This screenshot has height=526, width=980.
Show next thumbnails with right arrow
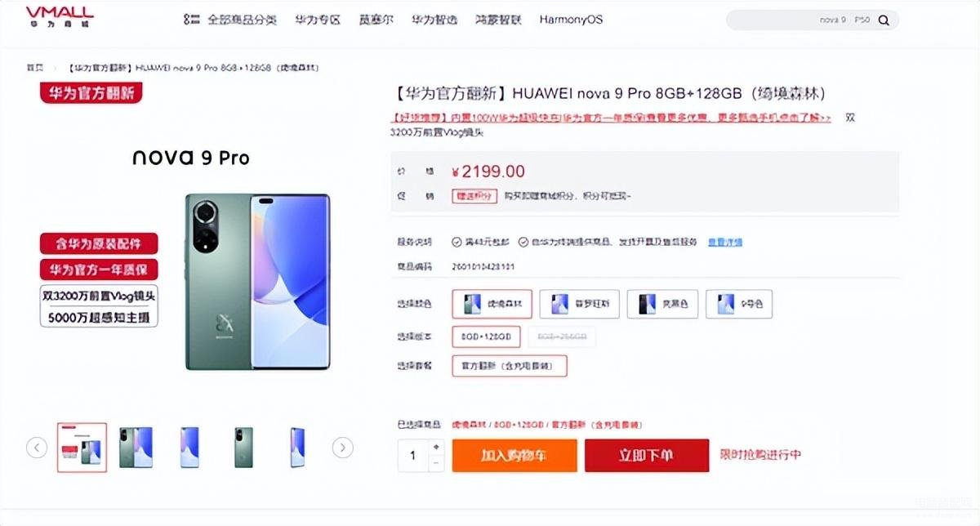point(343,447)
